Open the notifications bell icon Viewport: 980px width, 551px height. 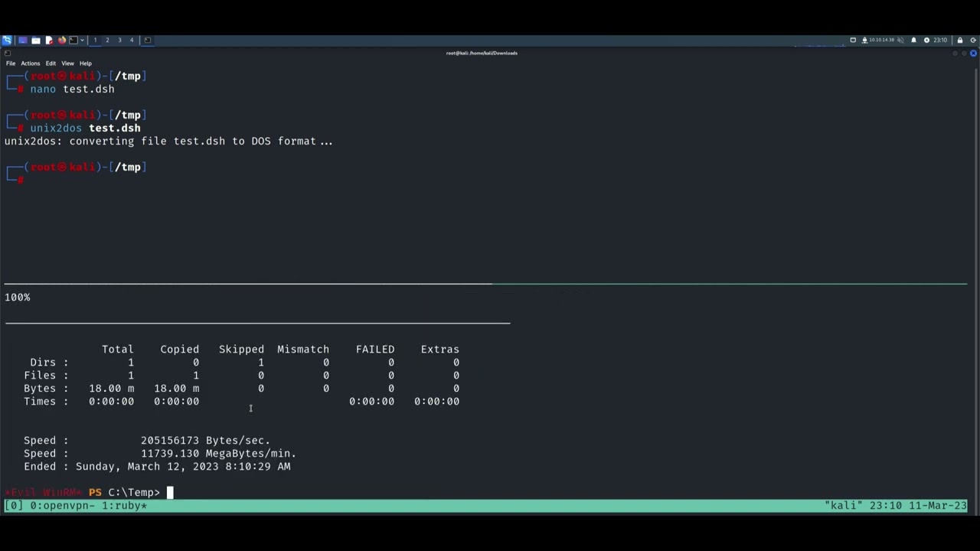click(913, 40)
